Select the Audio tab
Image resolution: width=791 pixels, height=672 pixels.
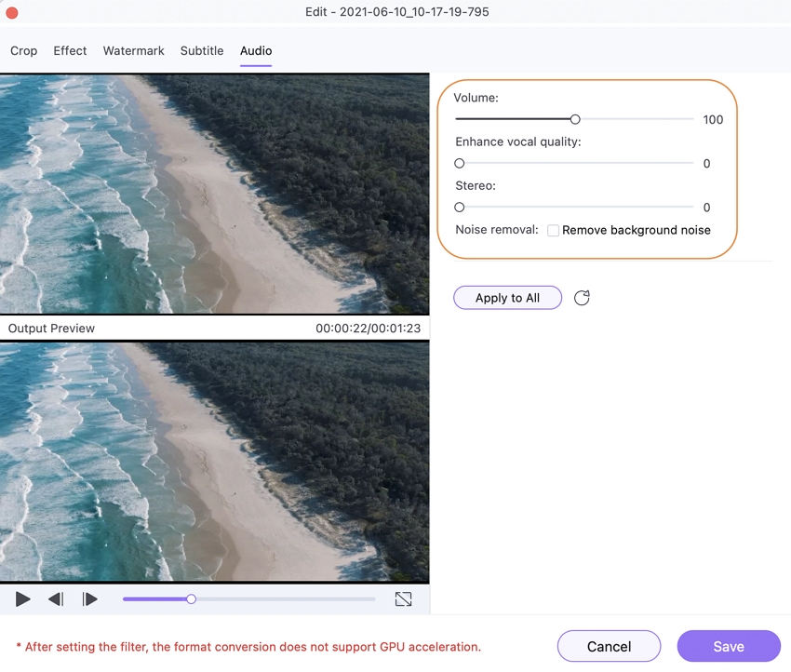pos(256,51)
